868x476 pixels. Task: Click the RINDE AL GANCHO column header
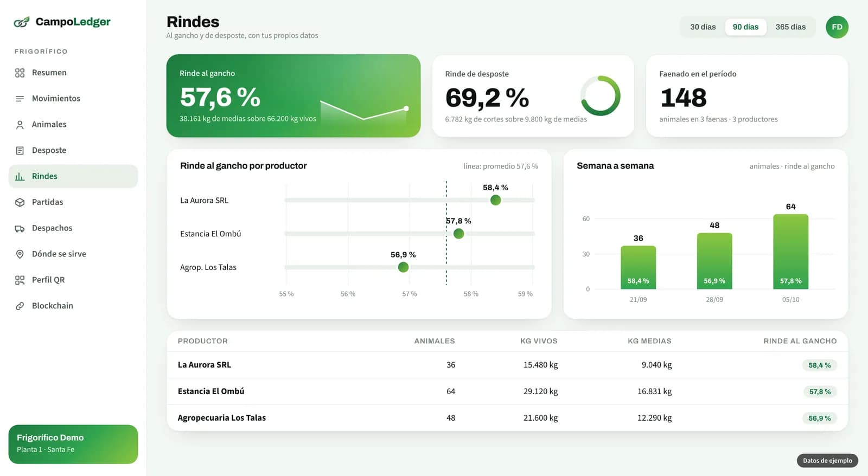(800, 341)
